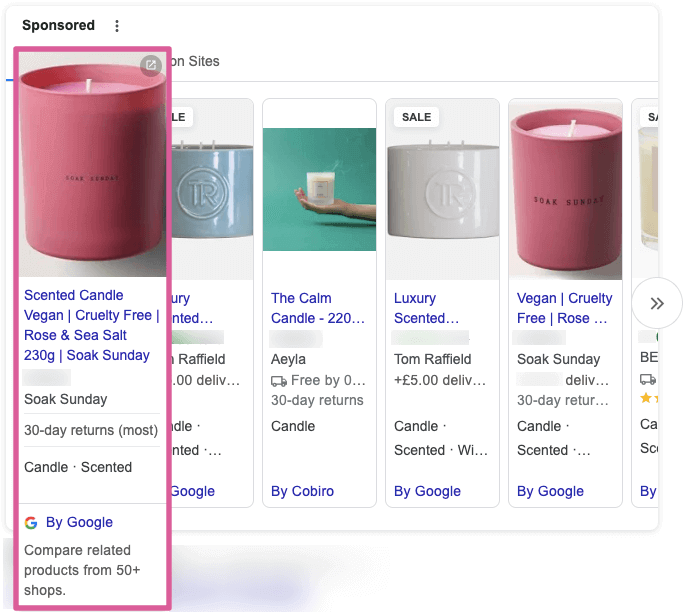Click the delivery truck icon in the Aeyla card
Image resolution: width=686 pixels, height=612 pixels.
[x=279, y=381]
